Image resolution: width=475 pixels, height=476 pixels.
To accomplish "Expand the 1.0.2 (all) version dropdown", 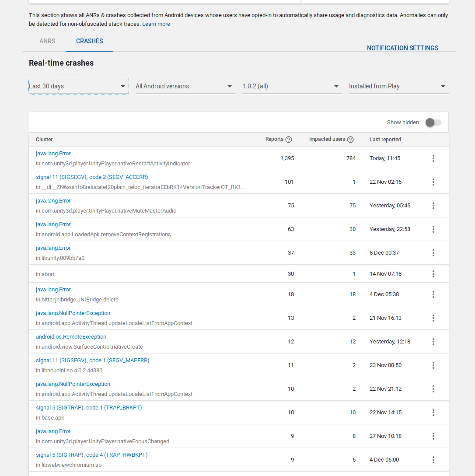I will (x=292, y=86).
